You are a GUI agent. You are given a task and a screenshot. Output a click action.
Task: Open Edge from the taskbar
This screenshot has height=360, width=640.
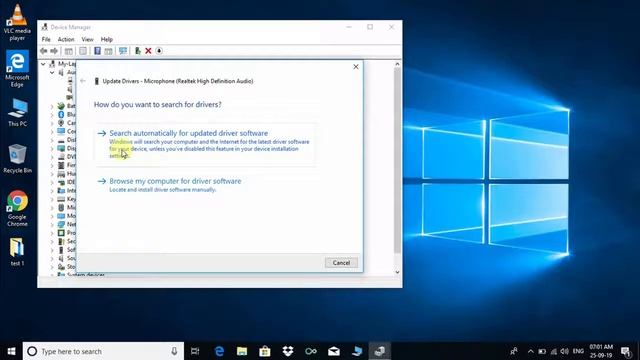[219, 351]
